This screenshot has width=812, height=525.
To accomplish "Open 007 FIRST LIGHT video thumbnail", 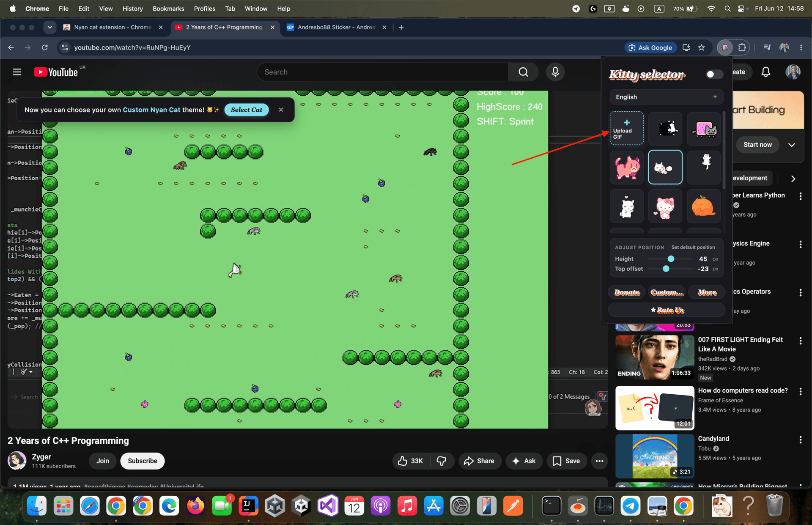I will (655, 357).
